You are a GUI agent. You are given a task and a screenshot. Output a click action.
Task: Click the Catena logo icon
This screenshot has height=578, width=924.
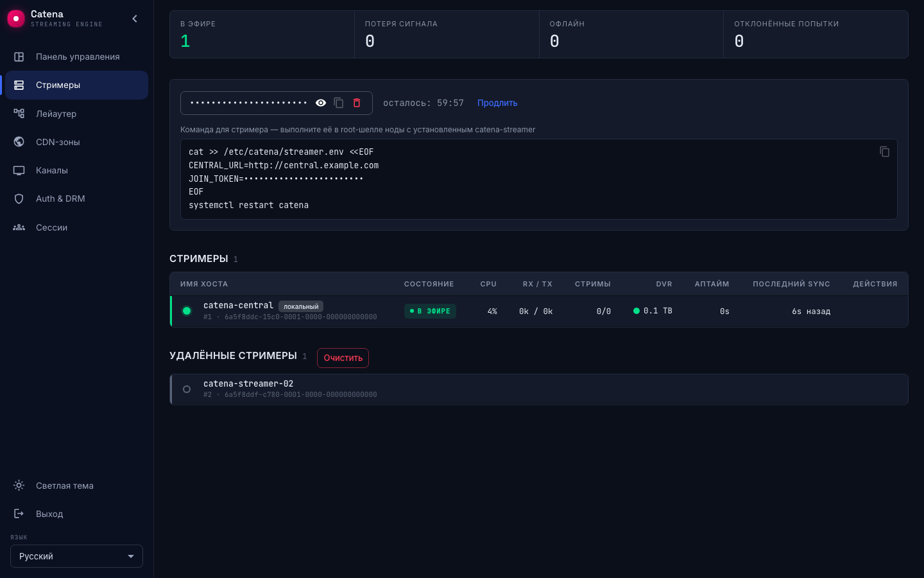click(16, 19)
